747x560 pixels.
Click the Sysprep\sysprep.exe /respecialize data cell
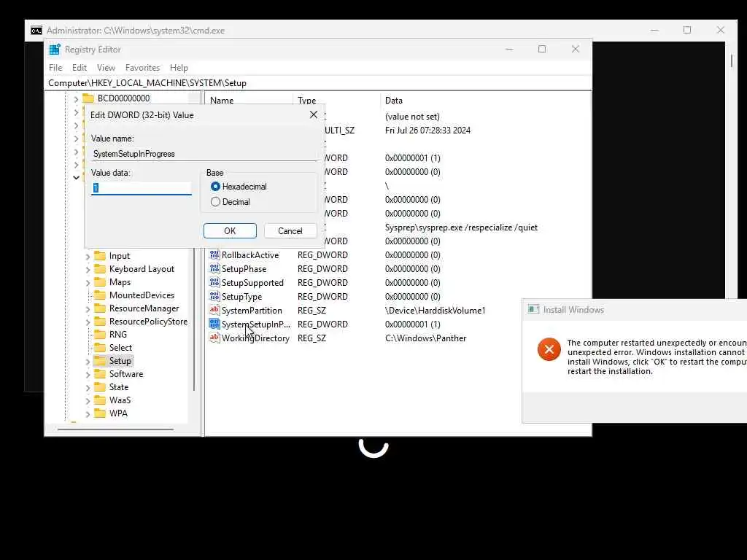click(461, 227)
